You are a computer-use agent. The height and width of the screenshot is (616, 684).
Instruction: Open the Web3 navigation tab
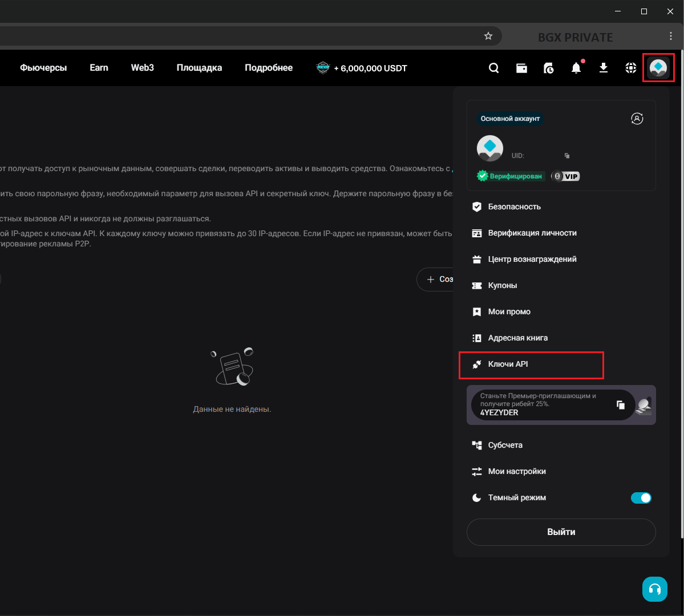point(142,68)
